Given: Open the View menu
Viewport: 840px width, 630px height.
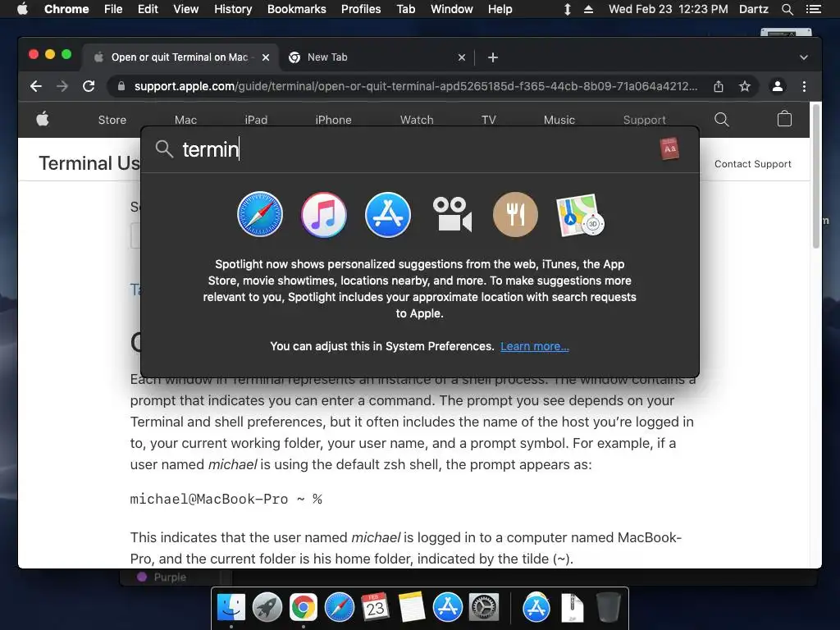Looking at the screenshot, I should pos(186,9).
